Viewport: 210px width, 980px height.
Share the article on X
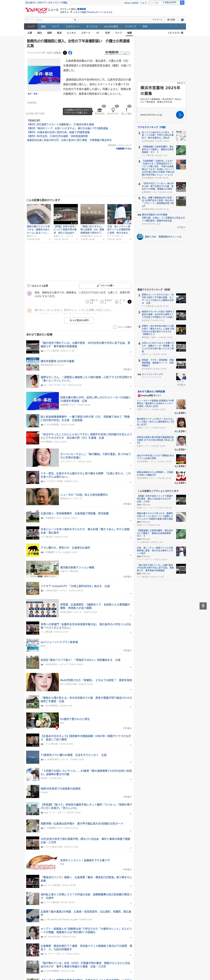point(65,53)
